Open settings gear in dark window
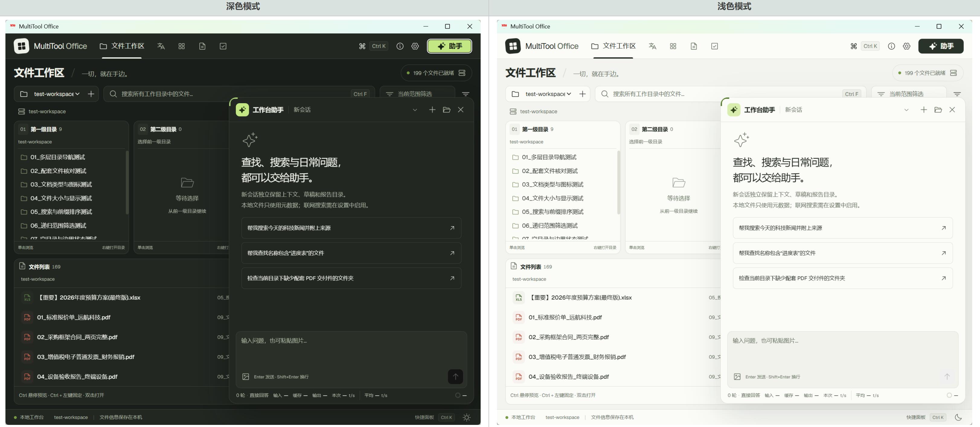This screenshot has height=427, width=980. (415, 46)
